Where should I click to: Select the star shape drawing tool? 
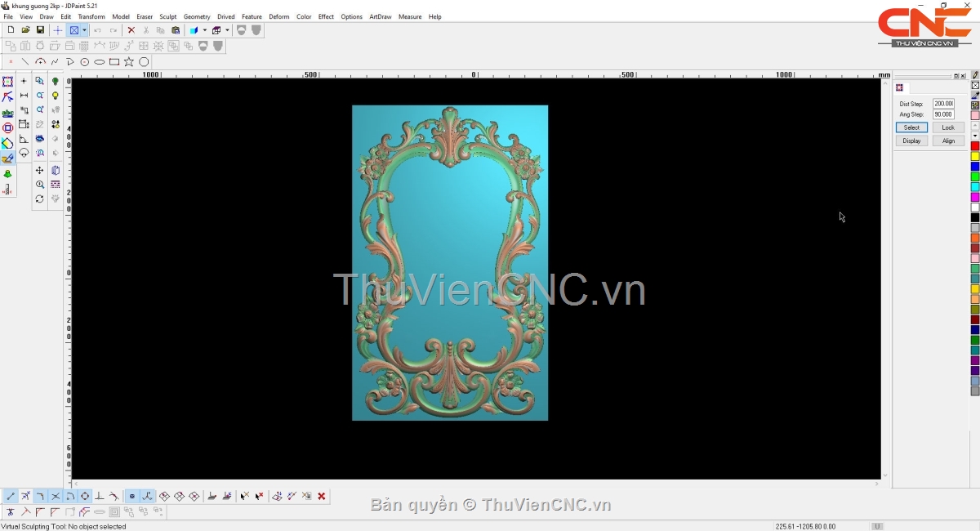(129, 62)
